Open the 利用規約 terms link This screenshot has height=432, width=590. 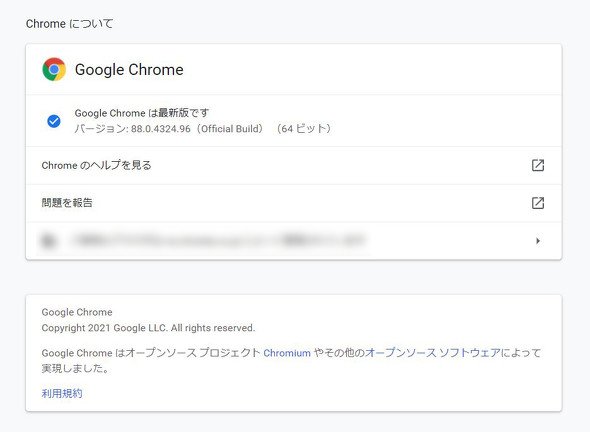coord(62,393)
